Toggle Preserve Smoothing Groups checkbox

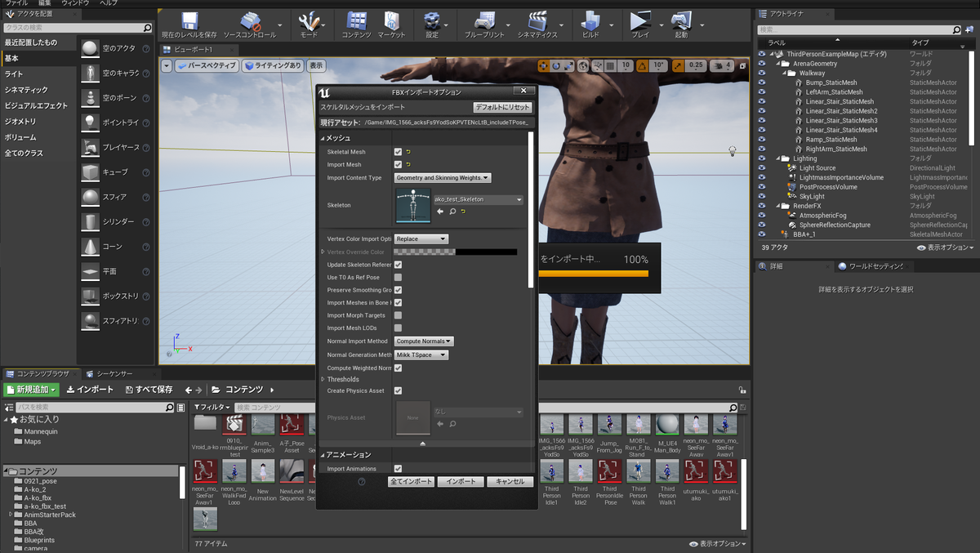pyautogui.click(x=398, y=290)
